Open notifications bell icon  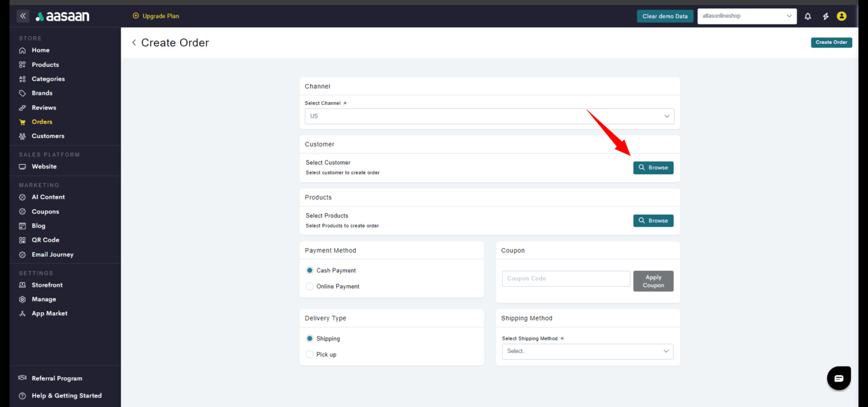point(808,17)
